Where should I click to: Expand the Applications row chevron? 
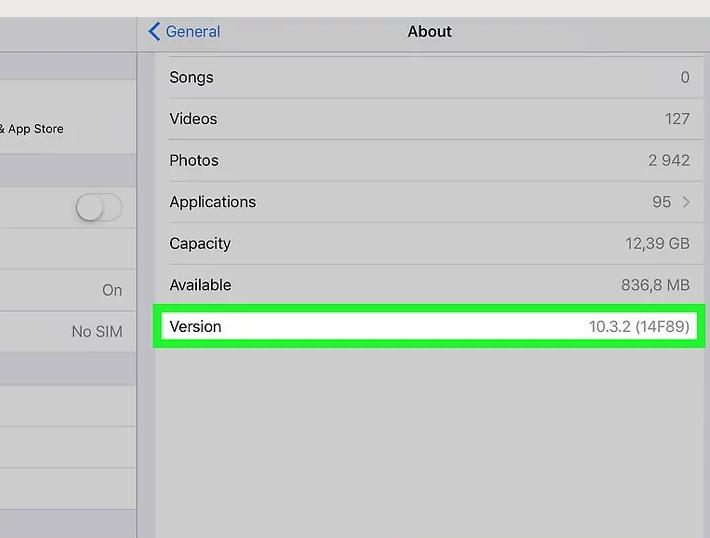coord(686,202)
